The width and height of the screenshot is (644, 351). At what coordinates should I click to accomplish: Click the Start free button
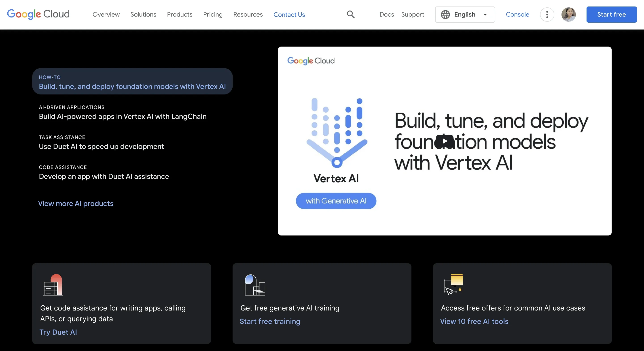[612, 15]
